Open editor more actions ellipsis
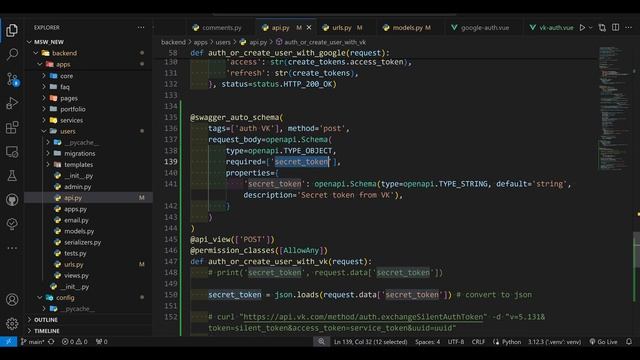The image size is (640, 360). [629, 27]
